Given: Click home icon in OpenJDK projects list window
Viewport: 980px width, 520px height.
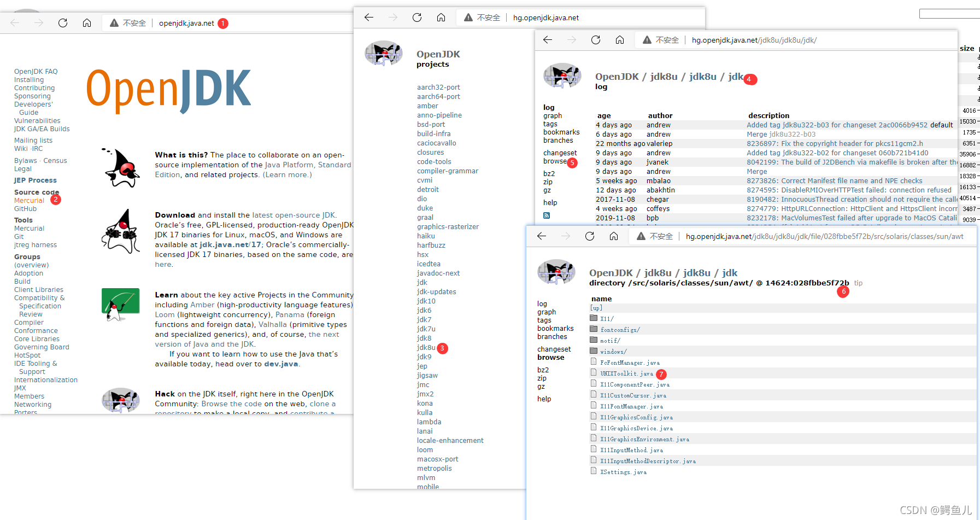Looking at the screenshot, I should (x=441, y=17).
